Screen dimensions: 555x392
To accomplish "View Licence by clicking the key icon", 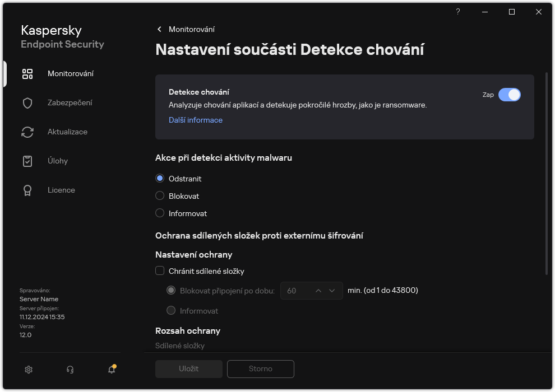I will coord(27,190).
